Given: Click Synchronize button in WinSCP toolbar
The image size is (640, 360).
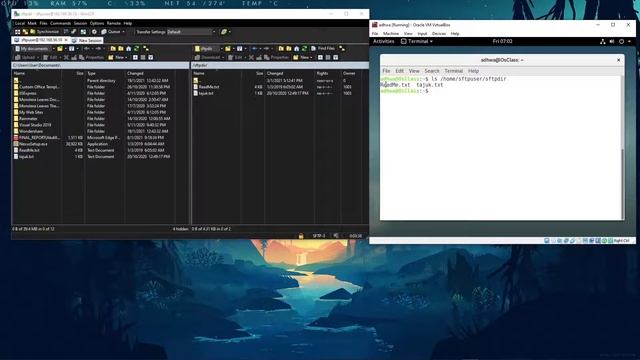Looking at the screenshot, I should coord(44,31).
